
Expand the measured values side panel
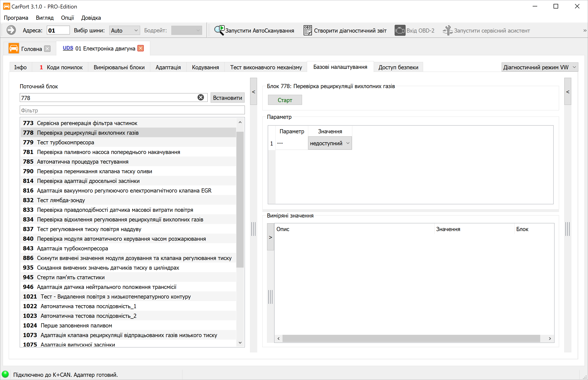(270, 237)
